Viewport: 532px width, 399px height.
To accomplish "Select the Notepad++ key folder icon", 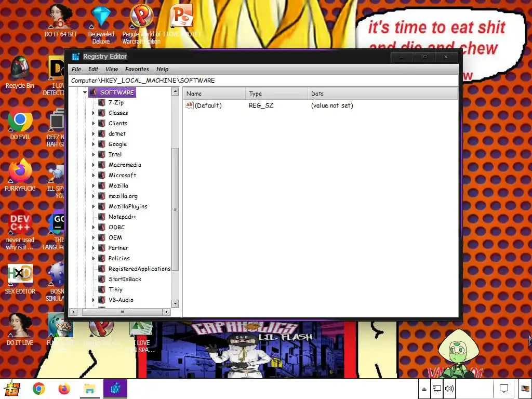I will 101,217.
